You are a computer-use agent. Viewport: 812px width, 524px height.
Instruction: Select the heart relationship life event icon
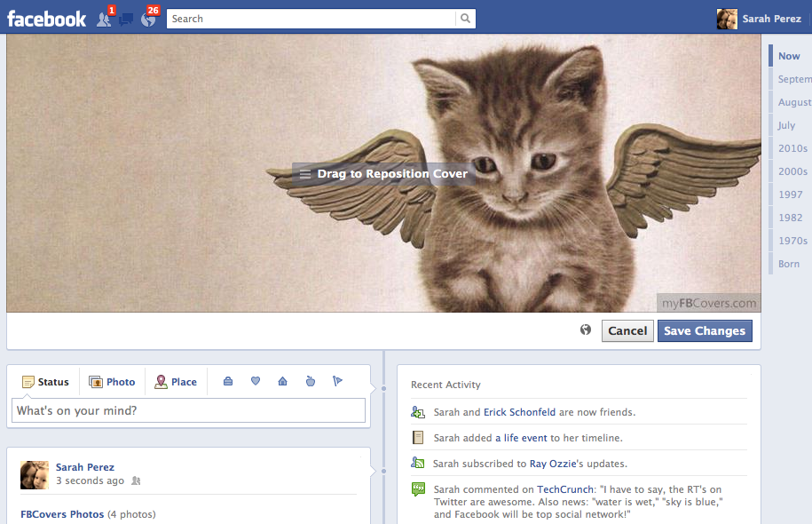click(x=256, y=381)
